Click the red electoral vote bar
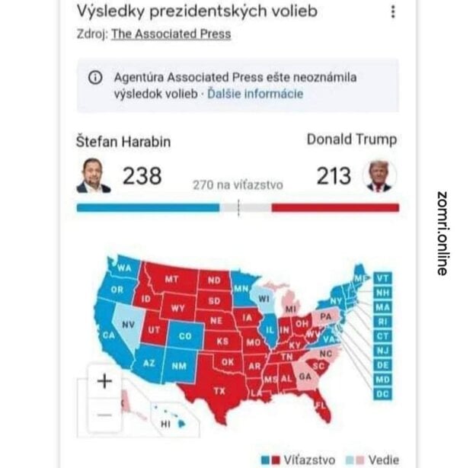 pyautogui.click(x=335, y=207)
